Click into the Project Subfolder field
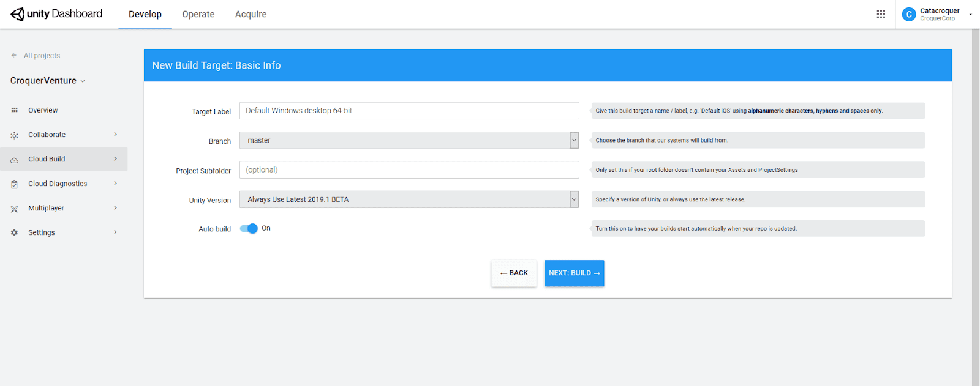This screenshot has width=980, height=386. (x=409, y=170)
